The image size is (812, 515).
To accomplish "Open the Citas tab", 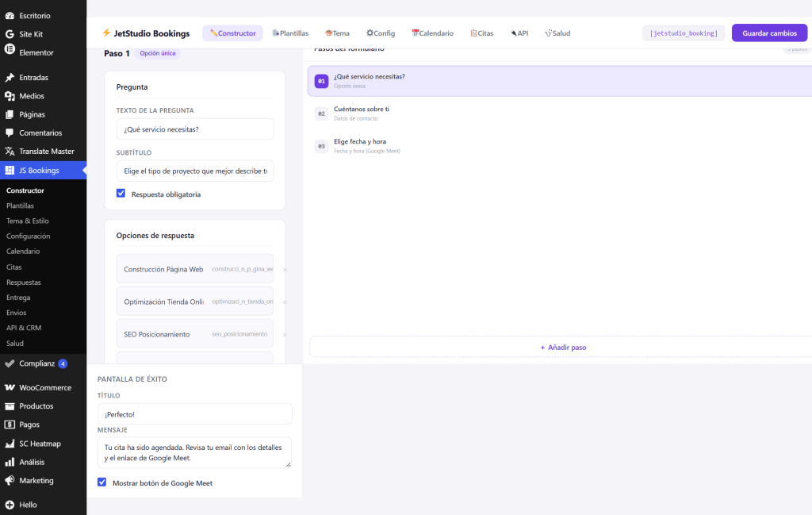I will pyautogui.click(x=481, y=33).
